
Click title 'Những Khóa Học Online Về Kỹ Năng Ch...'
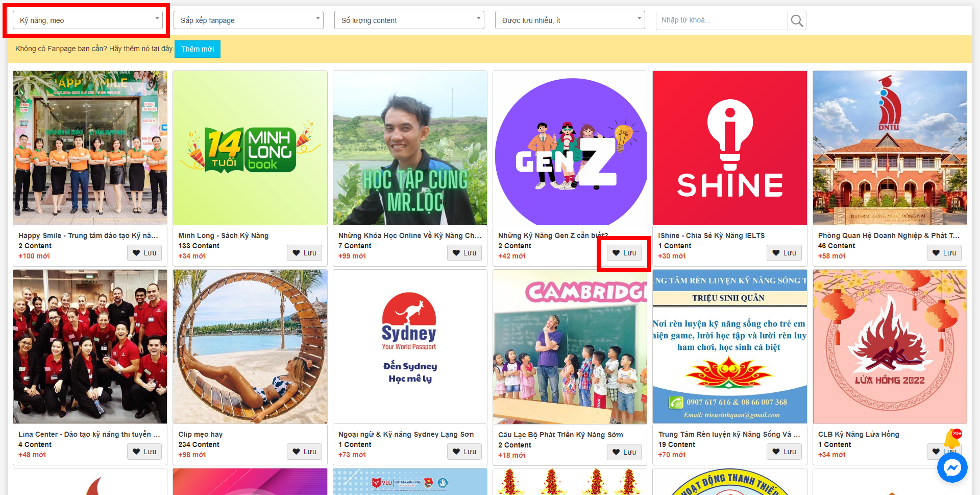tap(410, 235)
